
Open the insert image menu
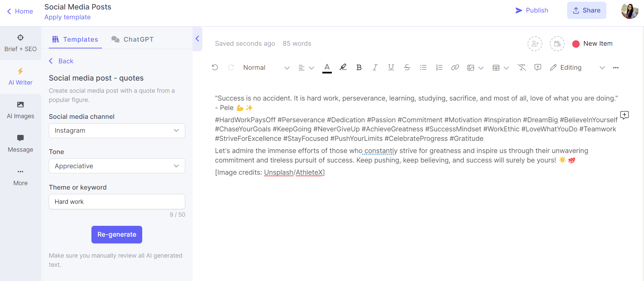tap(475, 68)
